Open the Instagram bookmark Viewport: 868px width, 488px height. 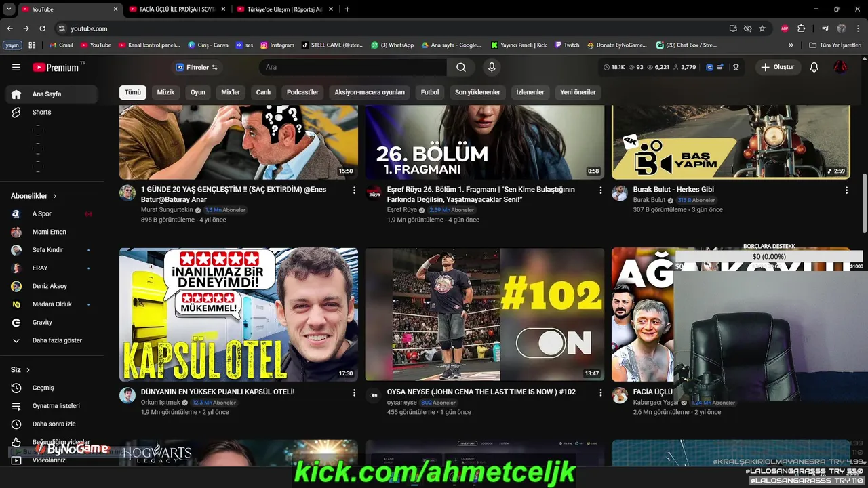pyautogui.click(x=277, y=45)
